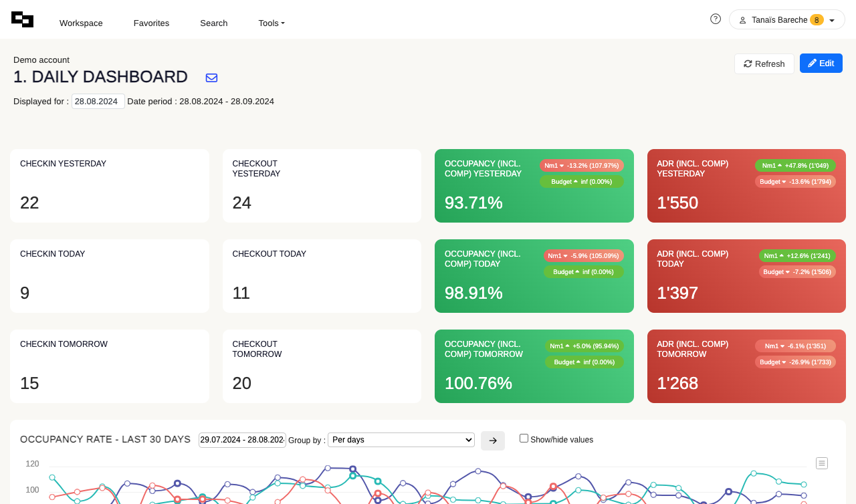Click the 'OCCUPANCY RATE - LAST 30 DAYS' heading
Viewport: 856px width, 504px height.
106,439
